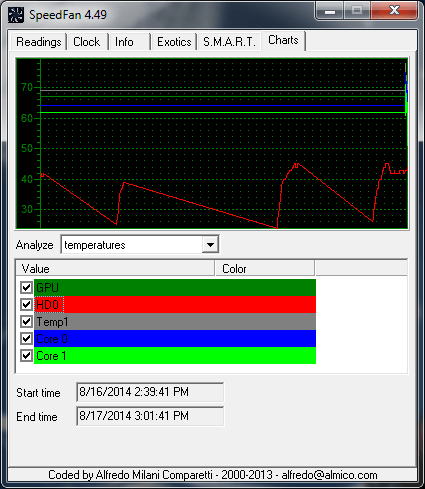Switch to the Readings tab
This screenshot has height=489, width=425.
click(39, 42)
